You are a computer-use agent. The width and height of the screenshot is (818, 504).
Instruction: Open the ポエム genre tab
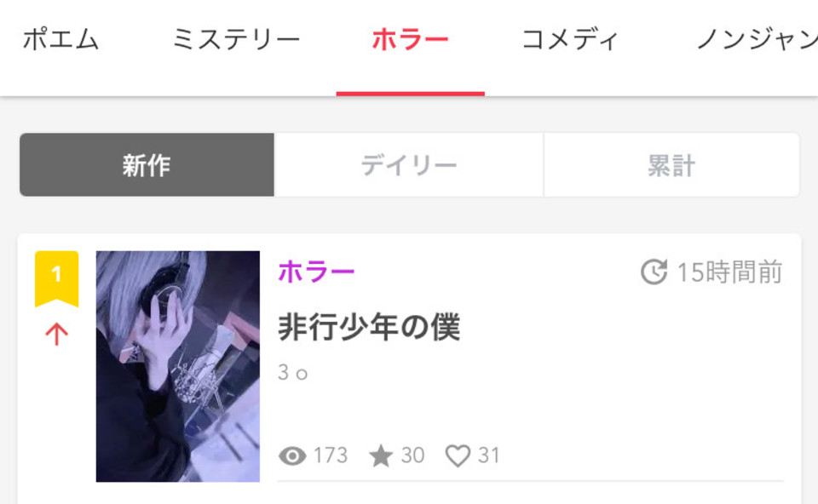pyautogui.click(x=61, y=40)
